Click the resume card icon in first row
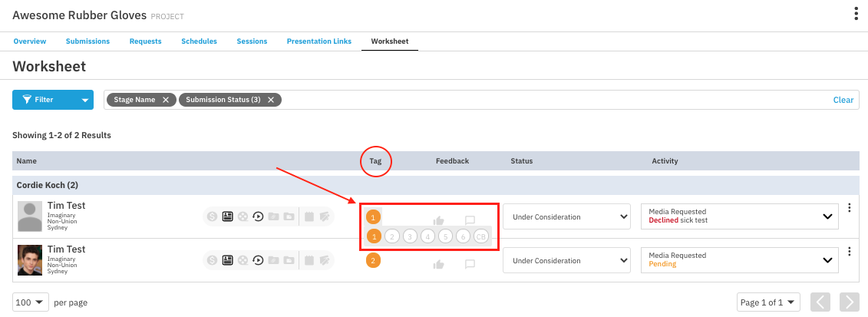This screenshot has width=868, height=317. click(x=227, y=216)
